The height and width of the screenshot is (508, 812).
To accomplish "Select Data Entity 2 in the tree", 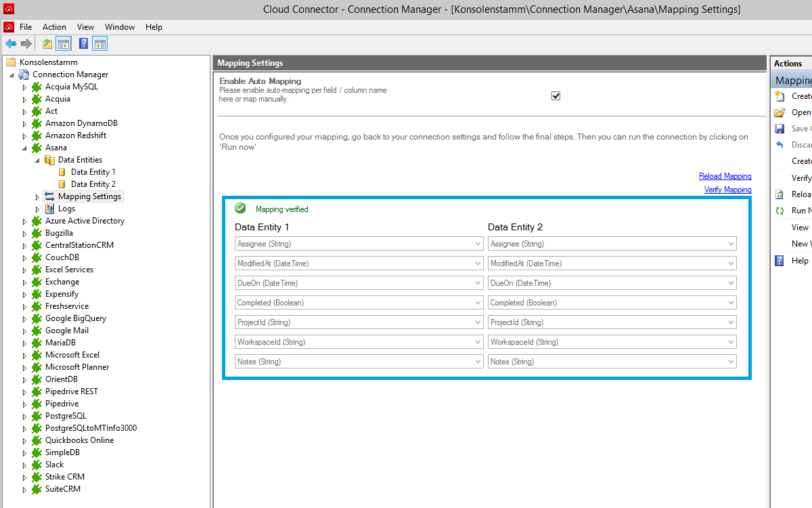I will 93,184.
